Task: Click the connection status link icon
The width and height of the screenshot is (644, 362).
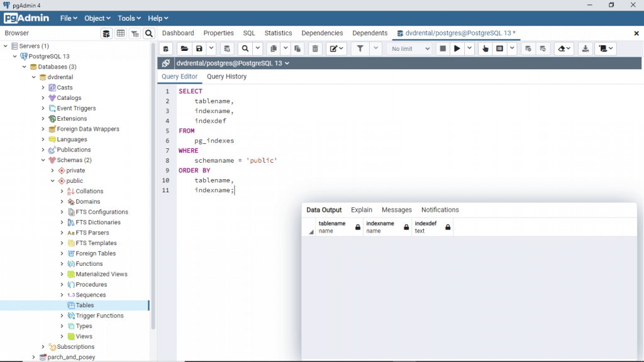Action: point(166,63)
